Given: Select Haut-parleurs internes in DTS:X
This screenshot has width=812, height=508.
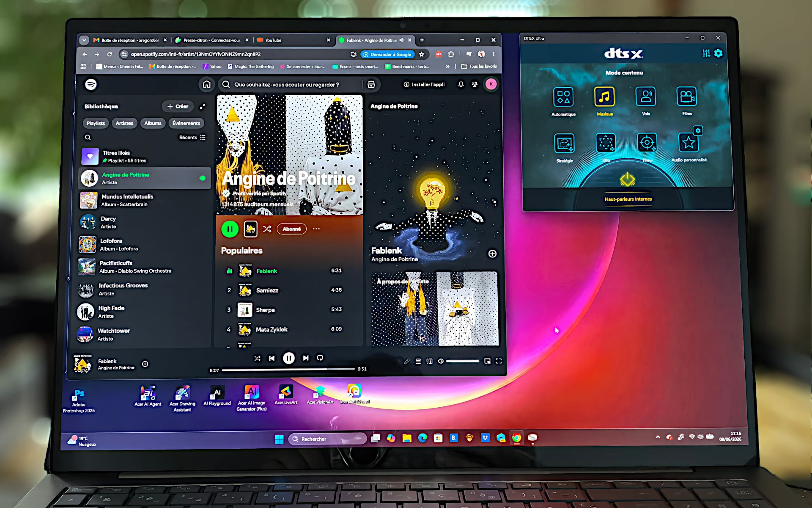Looking at the screenshot, I should [628, 199].
